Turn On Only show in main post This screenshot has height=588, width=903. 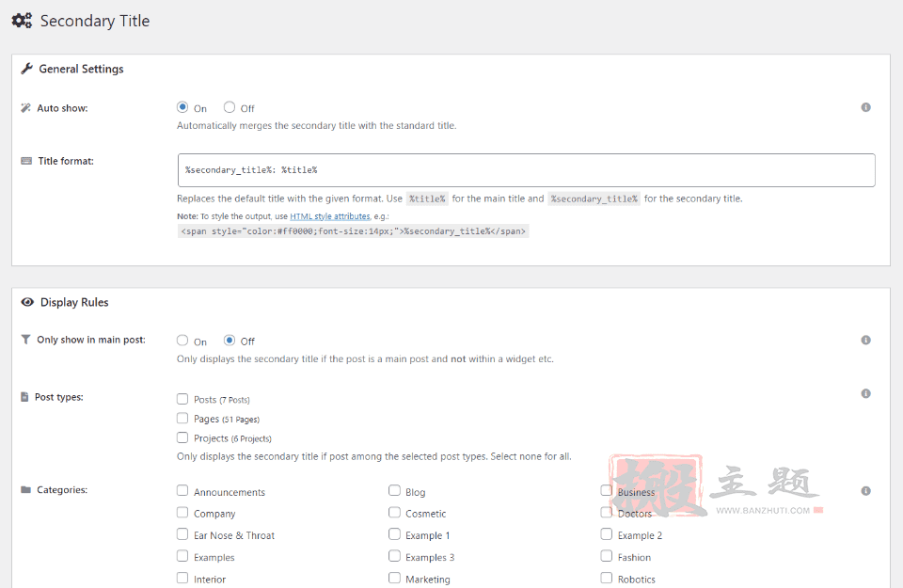click(x=182, y=341)
